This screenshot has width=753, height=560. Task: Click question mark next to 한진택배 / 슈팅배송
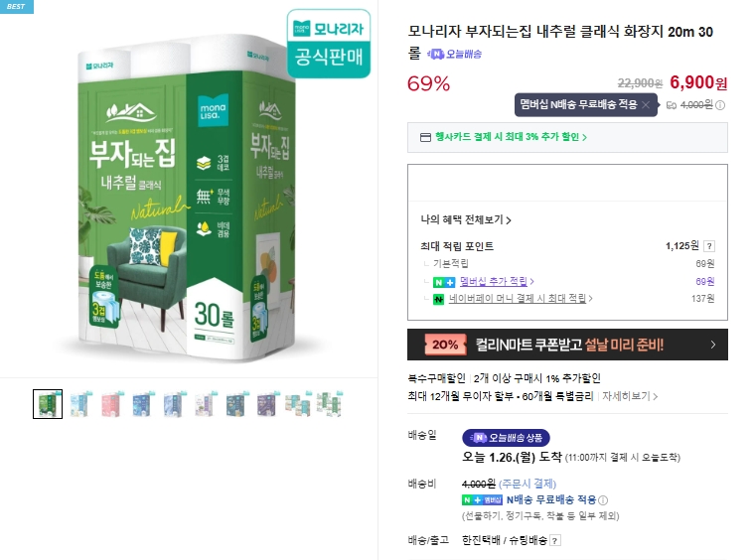555,540
